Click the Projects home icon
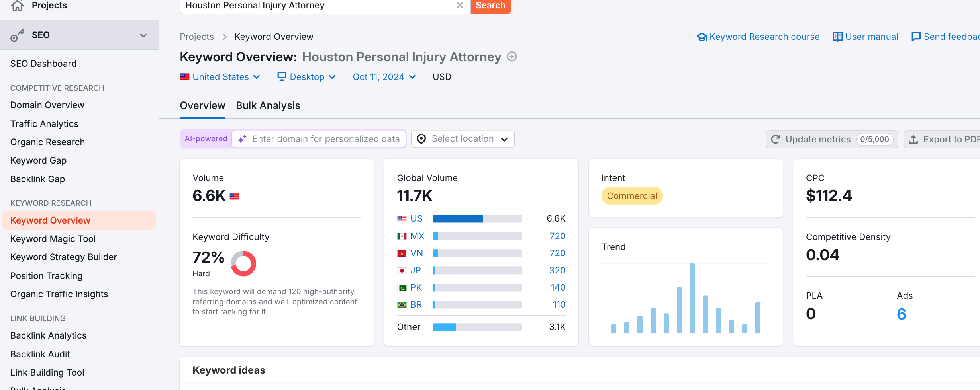 point(17,6)
